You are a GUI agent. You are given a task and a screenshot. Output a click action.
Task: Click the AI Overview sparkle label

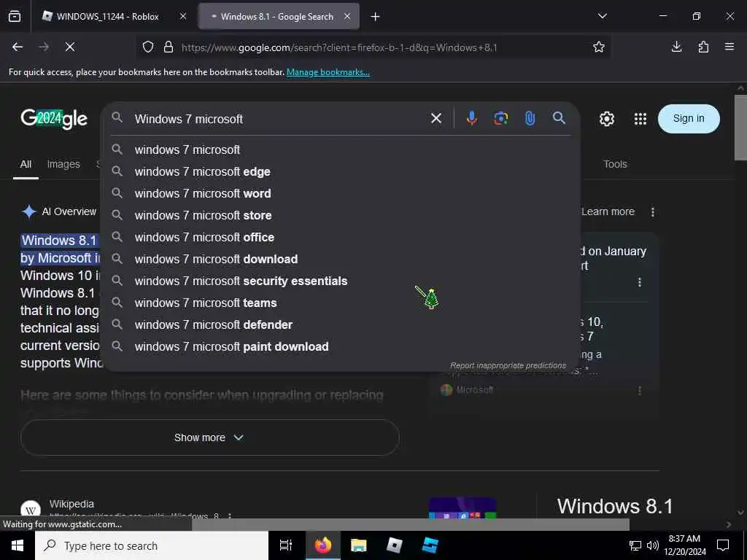click(x=59, y=211)
